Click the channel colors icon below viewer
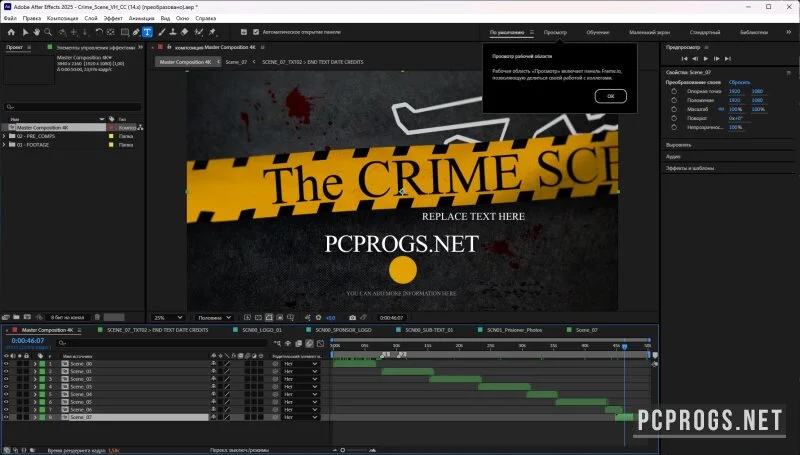Viewport: 800px width, 455px height. 308,317
